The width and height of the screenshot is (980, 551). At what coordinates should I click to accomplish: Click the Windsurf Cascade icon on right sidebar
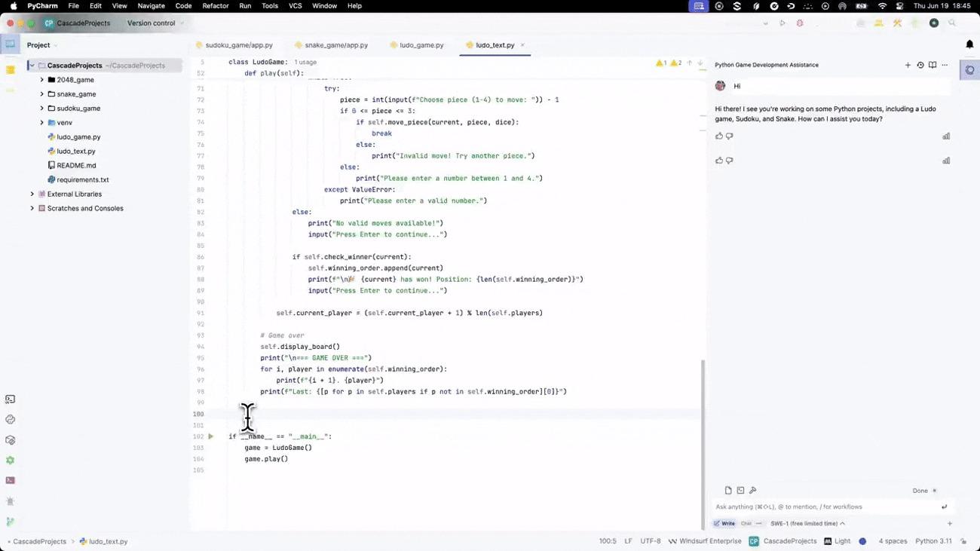pyautogui.click(x=969, y=70)
